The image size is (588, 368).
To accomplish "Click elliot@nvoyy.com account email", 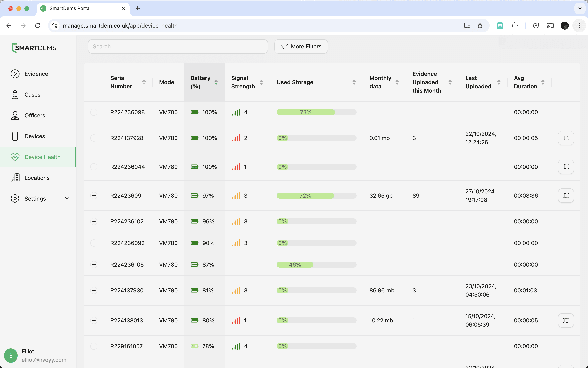I will click(44, 360).
